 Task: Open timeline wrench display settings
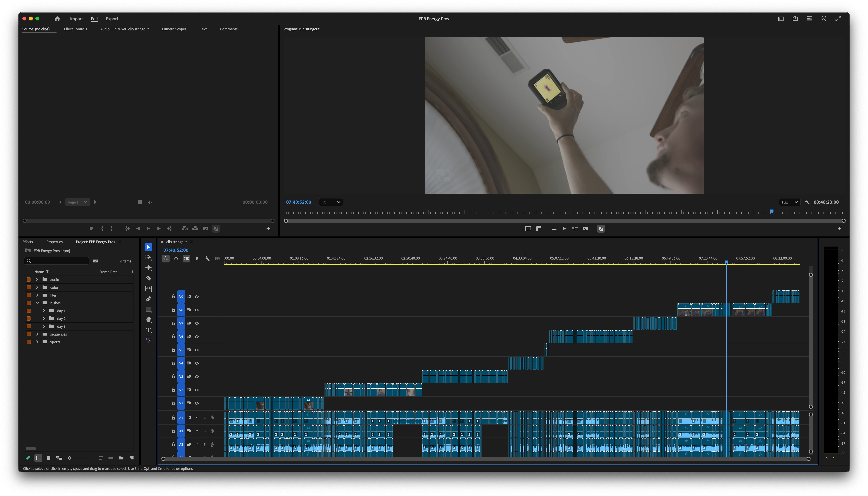point(207,259)
